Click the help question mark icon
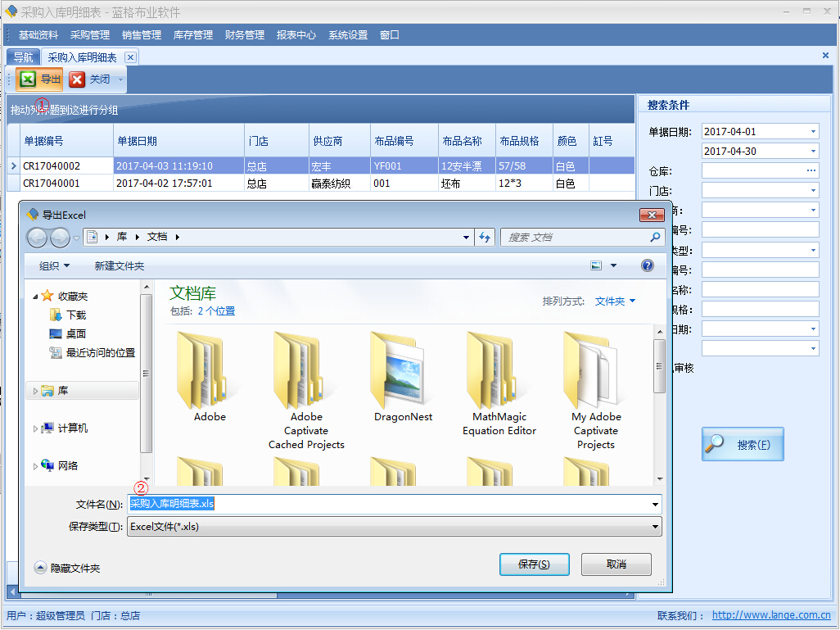Image resolution: width=840 pixels, height=630 pixels. point(647,265)
